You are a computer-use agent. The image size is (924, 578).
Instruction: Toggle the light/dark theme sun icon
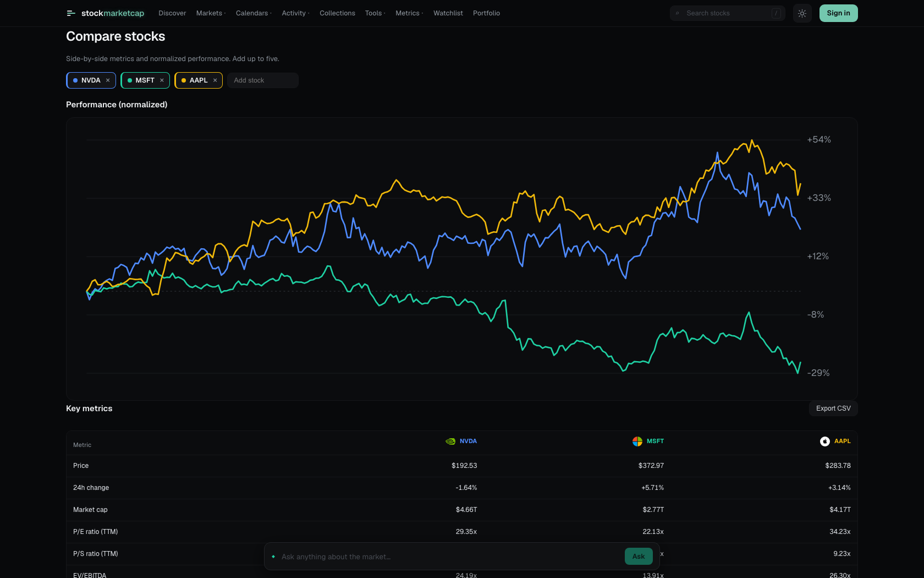click(802, 13)
